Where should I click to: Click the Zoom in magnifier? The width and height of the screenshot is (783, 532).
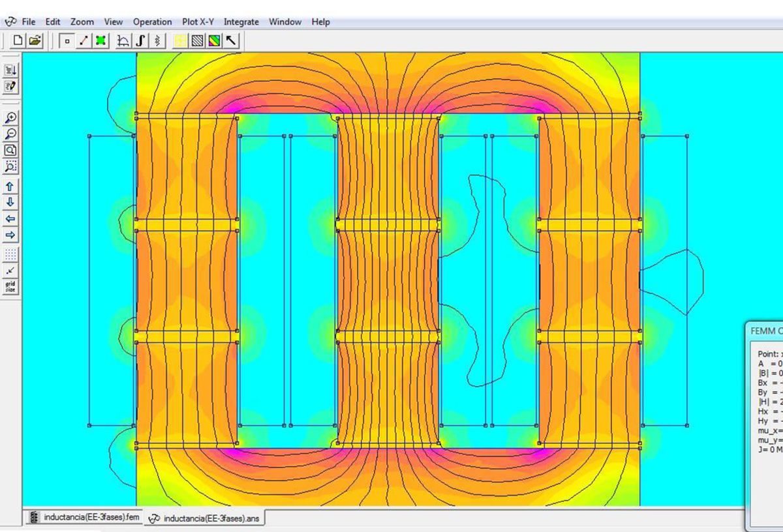click(x=10, y=118)
